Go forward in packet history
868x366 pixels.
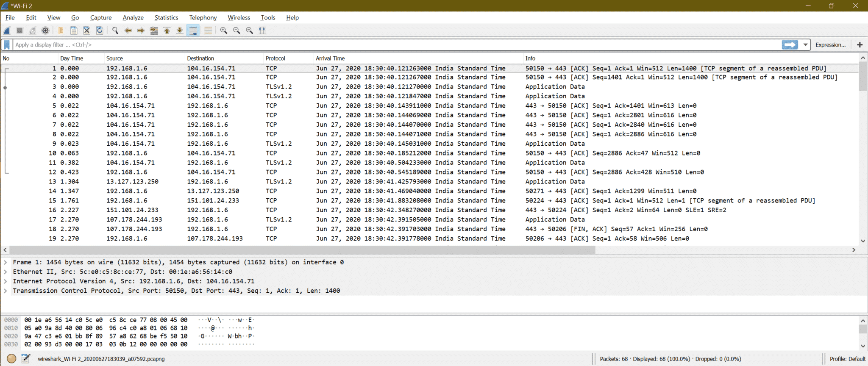click(x=141, y=30)
